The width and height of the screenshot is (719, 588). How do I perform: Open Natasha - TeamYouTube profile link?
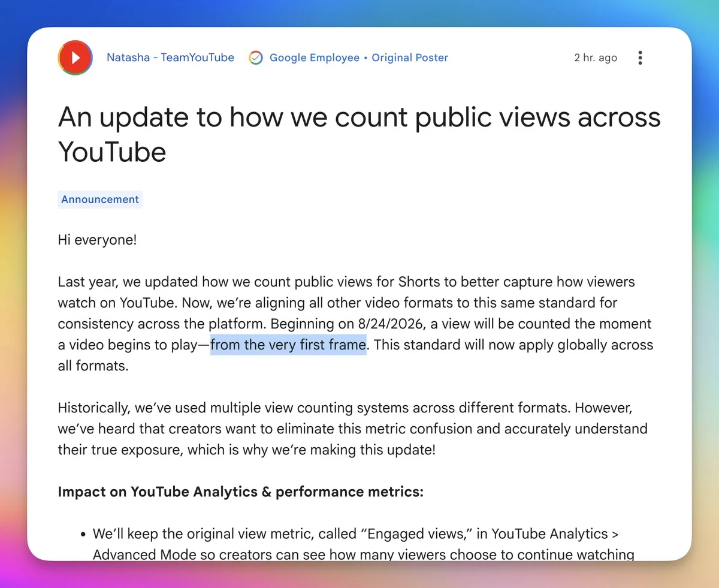pos(170,58)
